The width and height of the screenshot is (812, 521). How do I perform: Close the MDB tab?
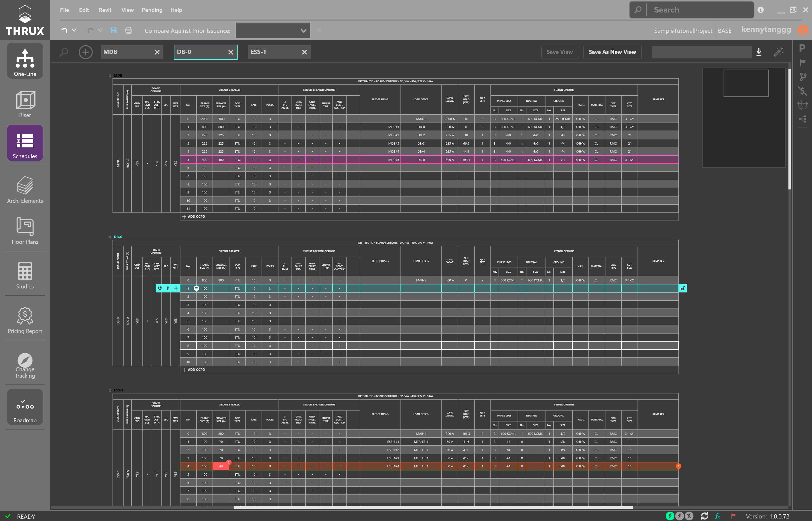157,52
